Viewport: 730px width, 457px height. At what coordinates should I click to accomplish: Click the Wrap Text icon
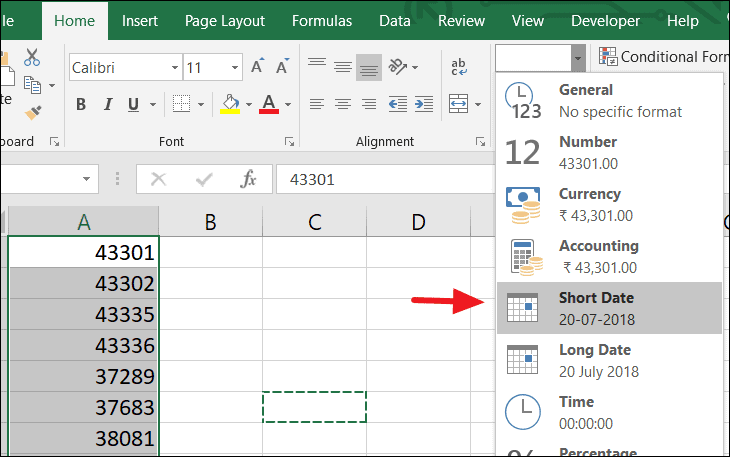coord(459,67)
